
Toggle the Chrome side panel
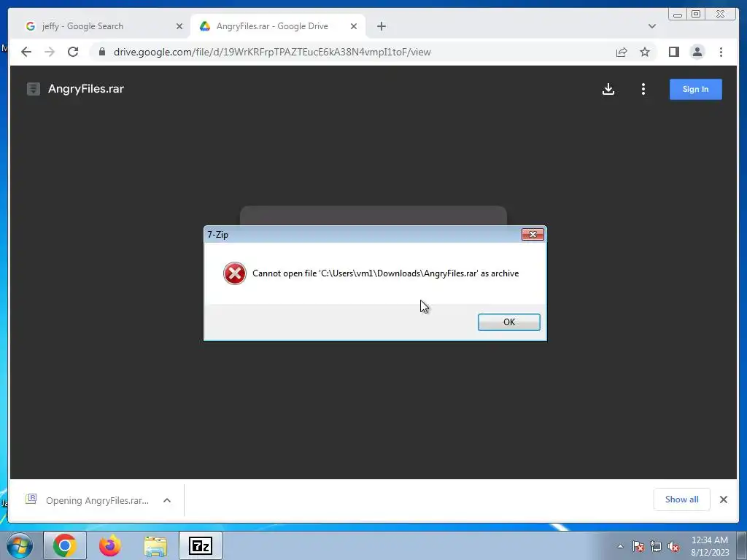[x=673, y=52]
